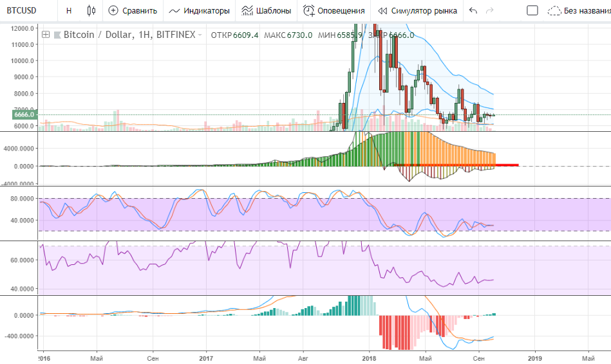Click the cloud save layout icon
Screen dimensions: 611x364
[x=553, y=11]
